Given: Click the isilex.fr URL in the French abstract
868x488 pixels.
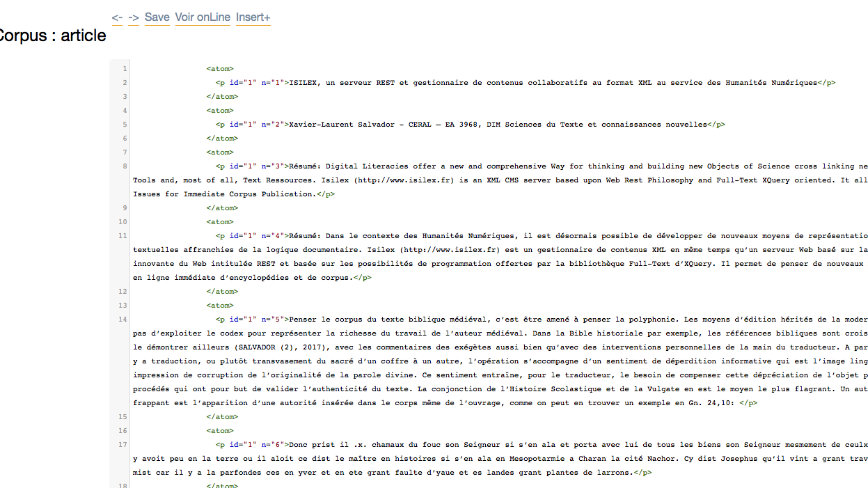Looking at the screenshot, I should click(450, 250).
